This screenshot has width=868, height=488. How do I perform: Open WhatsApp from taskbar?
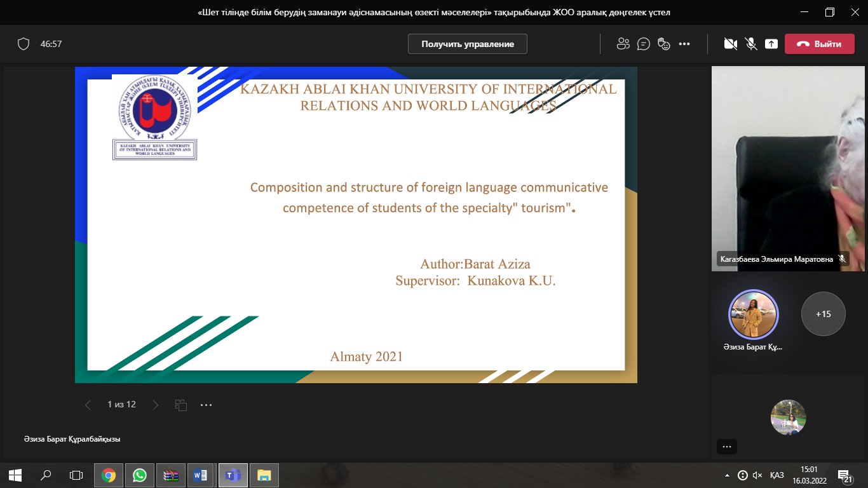[x=140, y=475]
